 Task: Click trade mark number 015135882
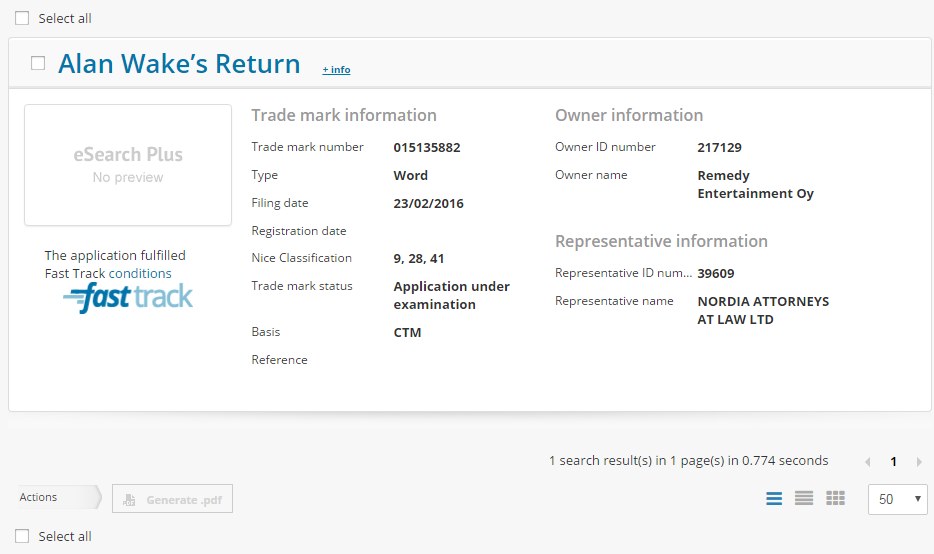pyautogui.click(x=426, y=148)
